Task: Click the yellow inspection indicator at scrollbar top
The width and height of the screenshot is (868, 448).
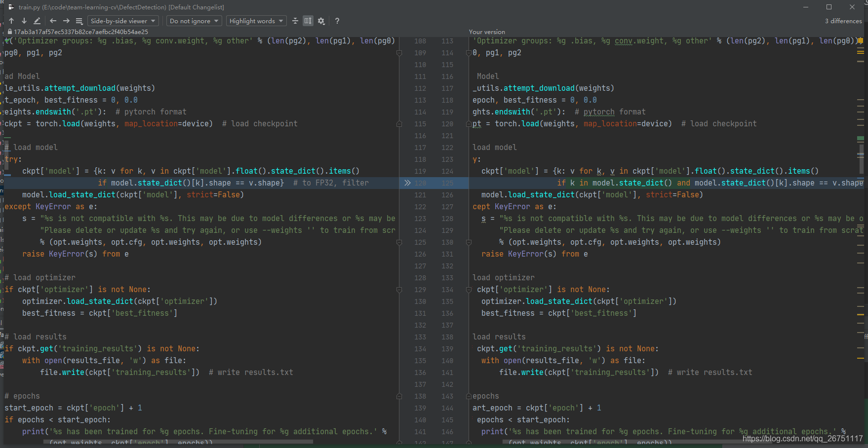Action: point(861,40)
